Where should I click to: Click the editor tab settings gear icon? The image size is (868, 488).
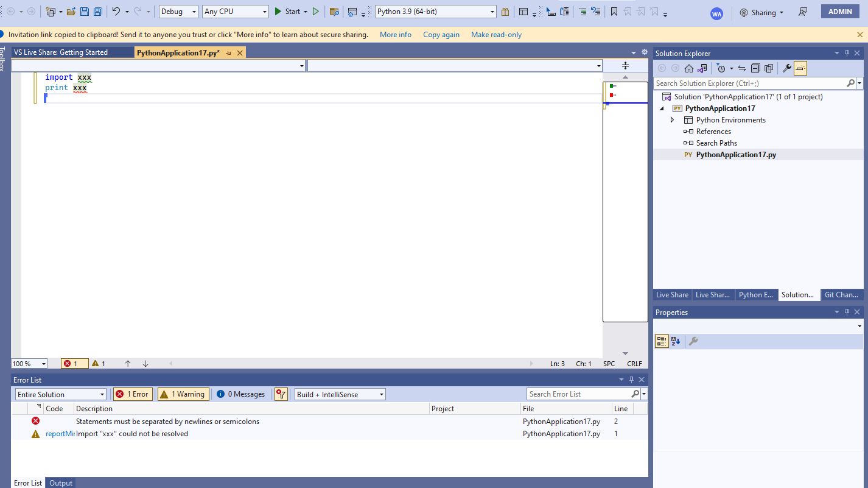[x=645, y=52]
